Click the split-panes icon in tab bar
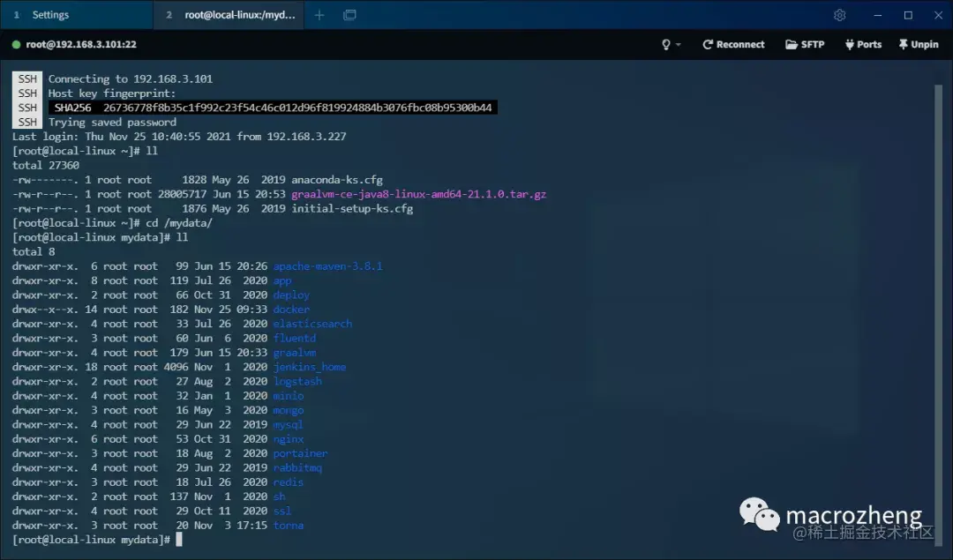The height and width of the screenshot is (560, 953). [349, 15]
